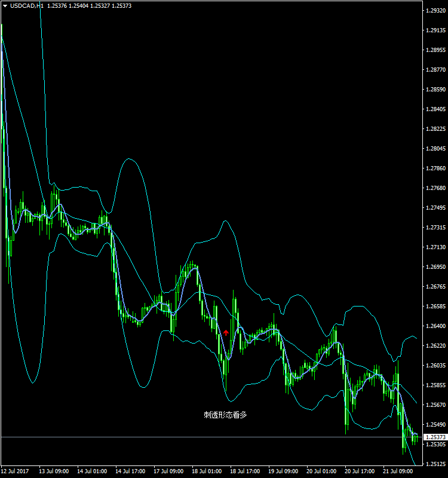Click the current price label 1.25373
The height and width of the screenshot is (478, 448).
click(x=435, y=437)
